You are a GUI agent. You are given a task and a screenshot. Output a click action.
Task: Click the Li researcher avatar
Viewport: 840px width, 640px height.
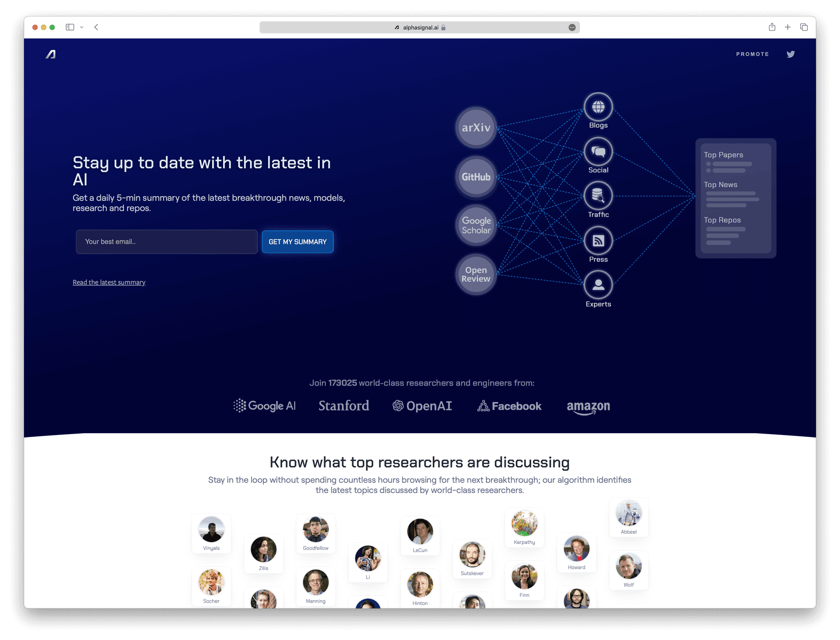click(x=367, y=559)
